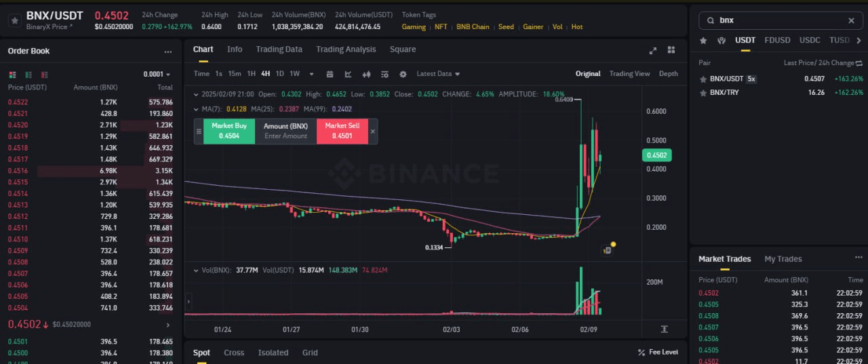
Task: Open favorites star filter in pair list
Action: tap(703, 41)
